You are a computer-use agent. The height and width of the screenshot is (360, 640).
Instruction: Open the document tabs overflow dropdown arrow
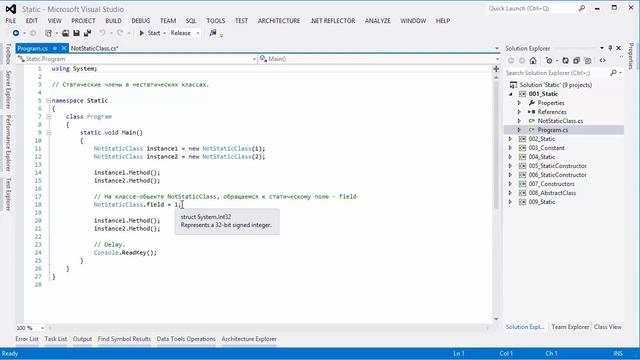pos(497,48)
